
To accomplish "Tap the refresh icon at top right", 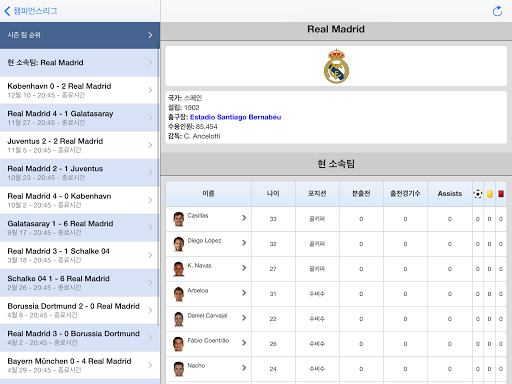I will point(497,11).
